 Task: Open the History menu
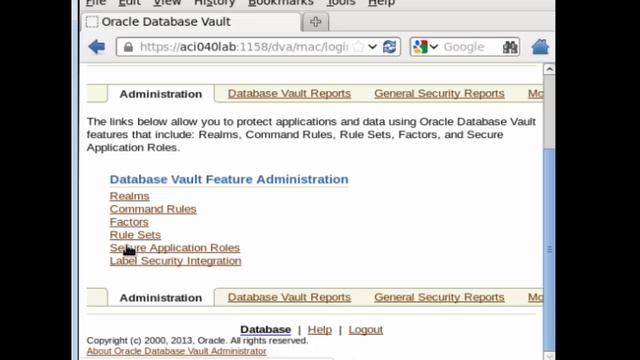pyautogui.click(x=215, y=3)
